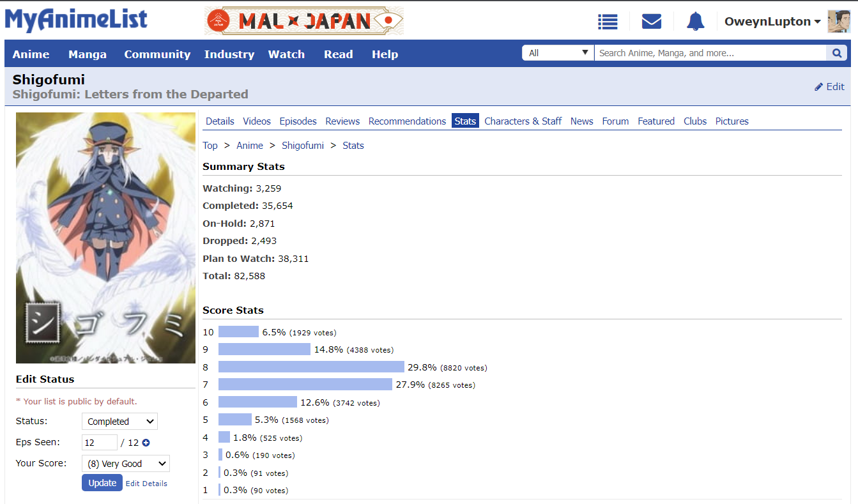Click the "Total: 82,588" text

click(x=234, y=276)
